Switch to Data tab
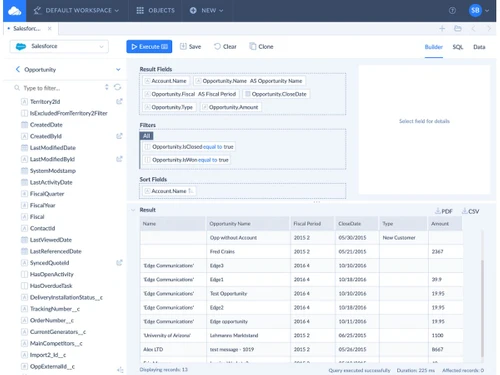Image resolution: width=500 pixels, height=375 pixels. [479, 47]
